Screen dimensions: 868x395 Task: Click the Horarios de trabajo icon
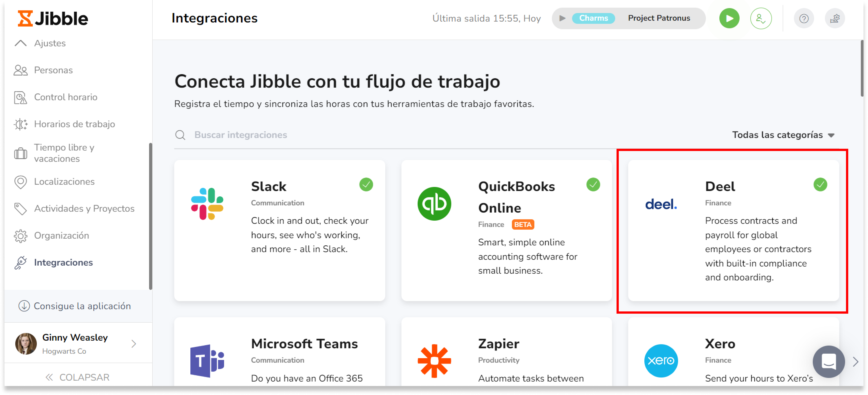pyautogui.click(x=21, y=124)
